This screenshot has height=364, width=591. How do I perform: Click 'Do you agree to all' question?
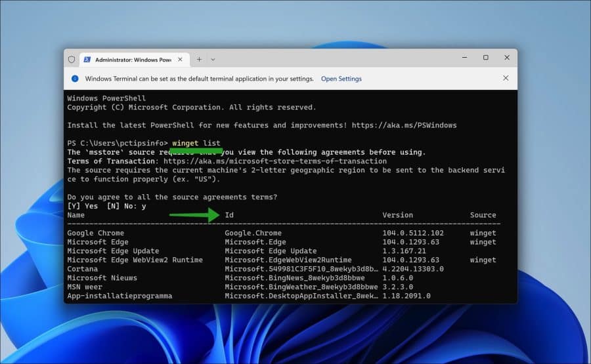click(x=172, y=197)
